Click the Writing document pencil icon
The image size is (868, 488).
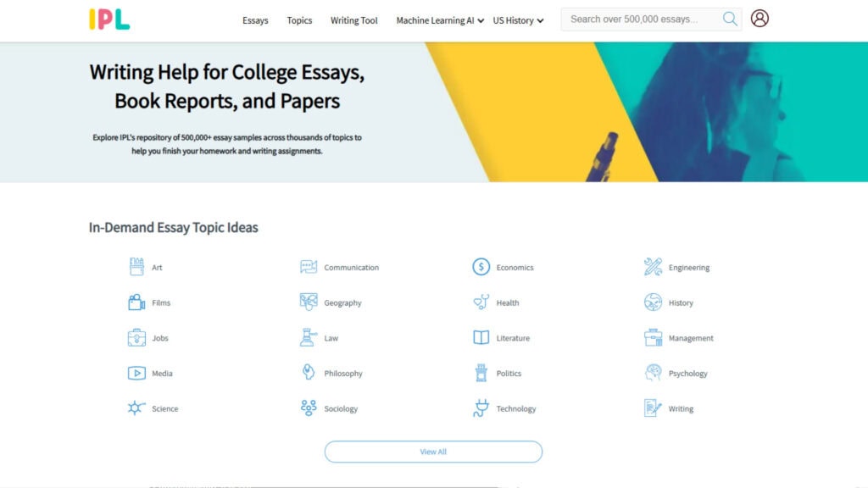653,408
